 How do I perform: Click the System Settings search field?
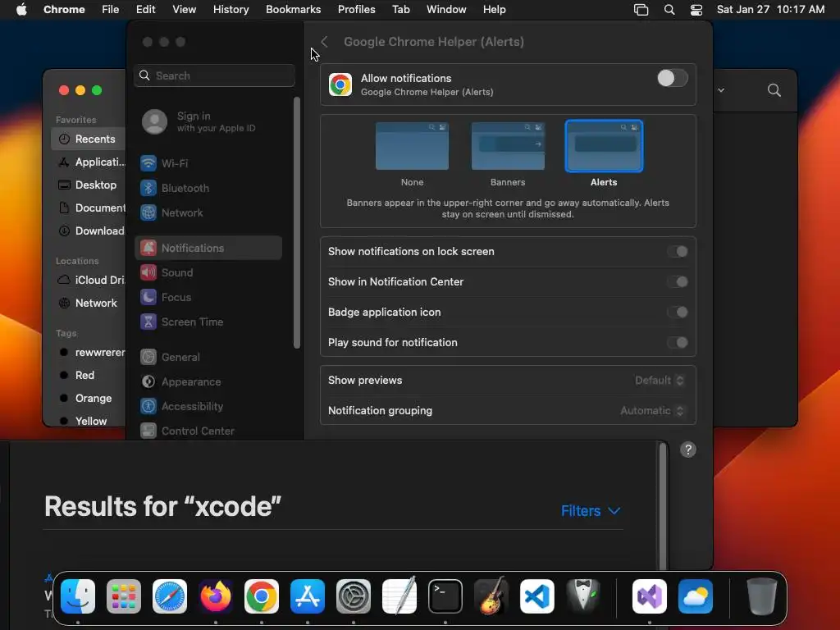click(x=214, y=75)
